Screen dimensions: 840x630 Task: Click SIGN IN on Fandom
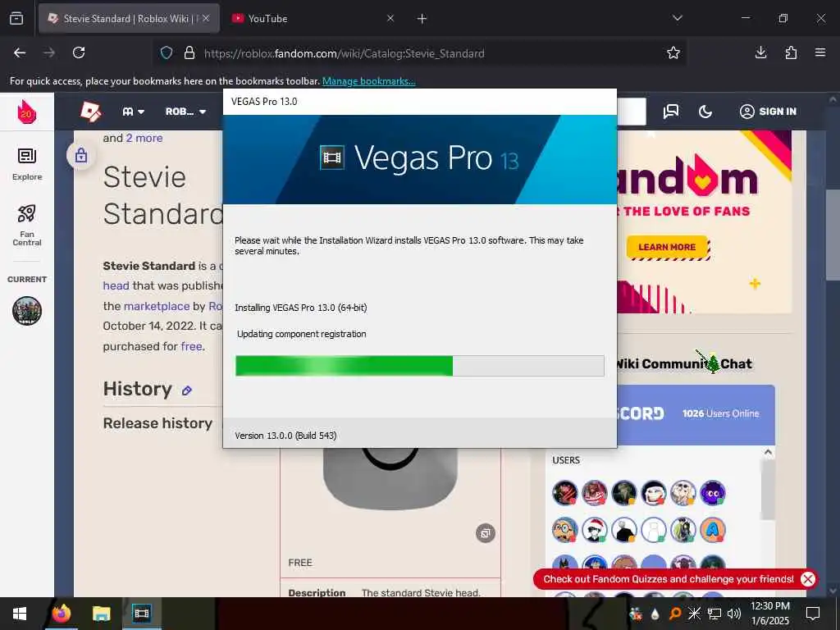click(768, 112)
